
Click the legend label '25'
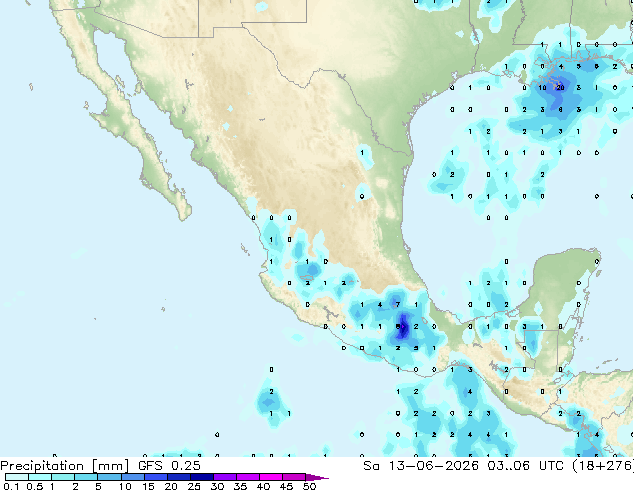point(194,486)
